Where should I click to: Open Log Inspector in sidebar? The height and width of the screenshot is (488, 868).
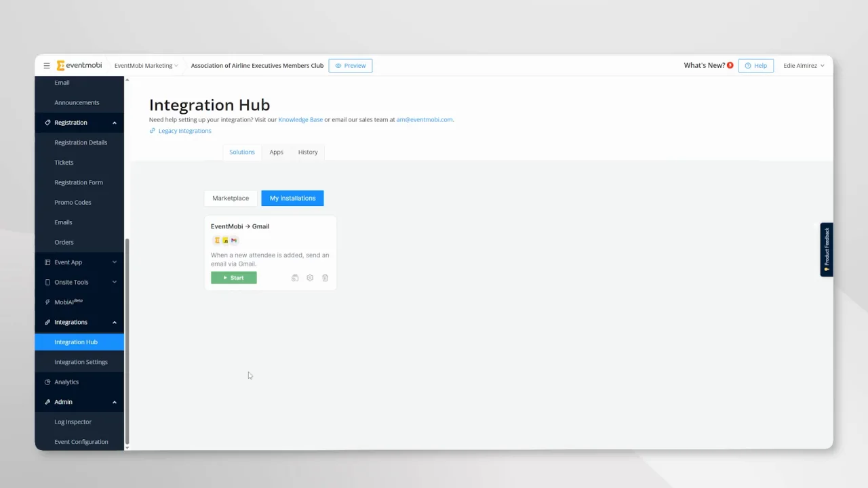(x=79, y=422)
